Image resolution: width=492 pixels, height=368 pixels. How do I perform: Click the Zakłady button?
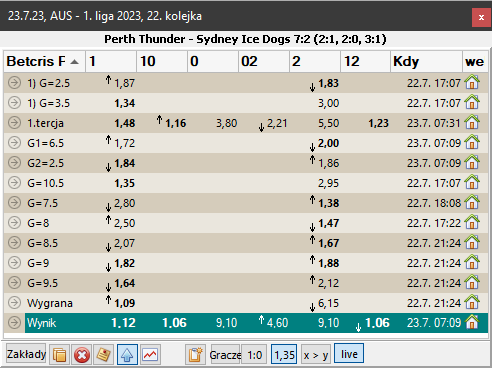tap(26, 354)
